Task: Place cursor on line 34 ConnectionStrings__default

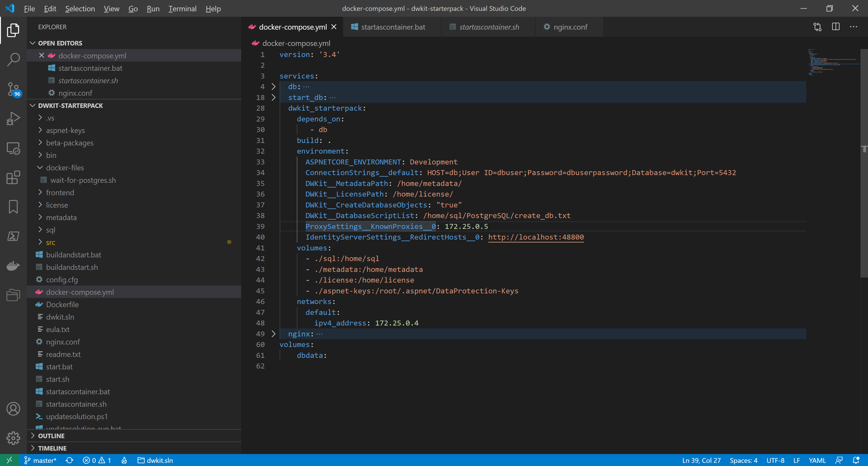Action: coord(362,173)
